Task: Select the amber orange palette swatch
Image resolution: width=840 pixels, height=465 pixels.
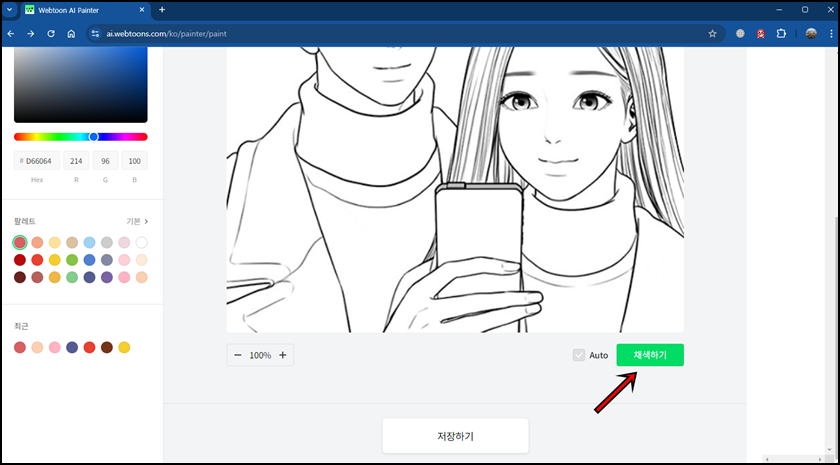Action: (x=55, y=278)
